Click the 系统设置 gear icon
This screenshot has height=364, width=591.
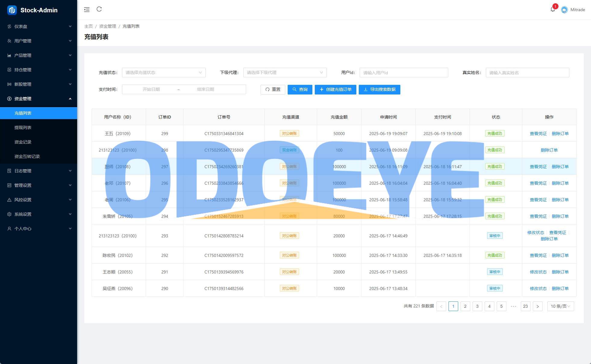[9, 214]
